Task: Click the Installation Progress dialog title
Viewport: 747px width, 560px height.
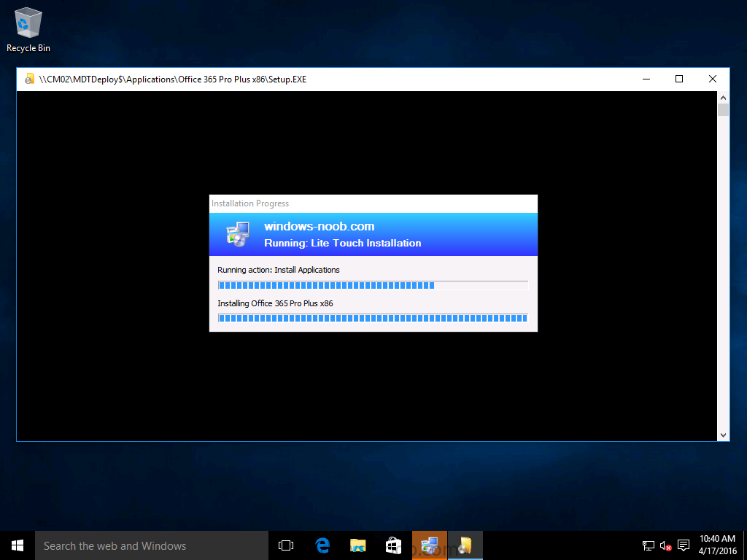Action: click(x=250, y=203)
